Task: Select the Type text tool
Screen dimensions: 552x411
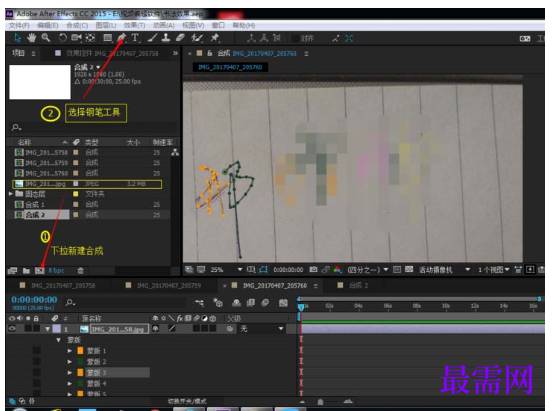Action: tap(135, 38)
